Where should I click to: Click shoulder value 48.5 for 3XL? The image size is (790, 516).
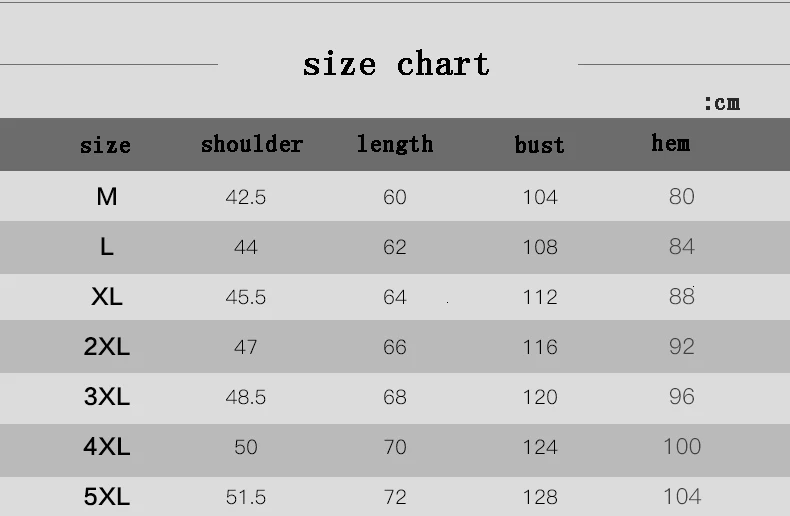pos(245,397)
